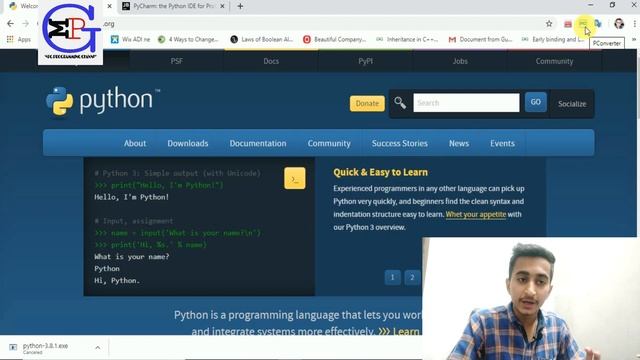This screenshot has height=360, width=640.
Task: Select the Jobs top navigation tab
Action: point(460,61)
